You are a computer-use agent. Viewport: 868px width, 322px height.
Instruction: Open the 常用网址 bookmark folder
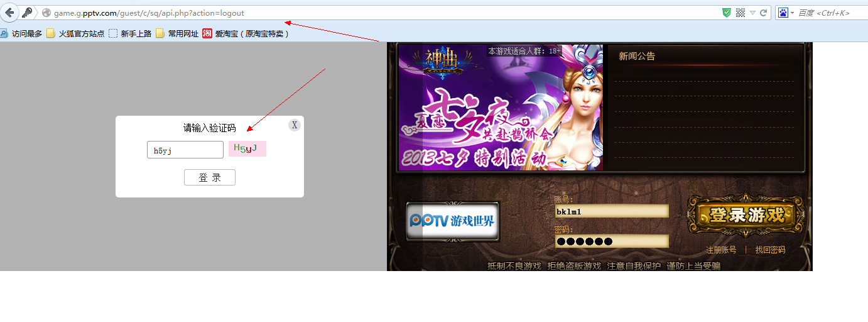tap(178, 34)
